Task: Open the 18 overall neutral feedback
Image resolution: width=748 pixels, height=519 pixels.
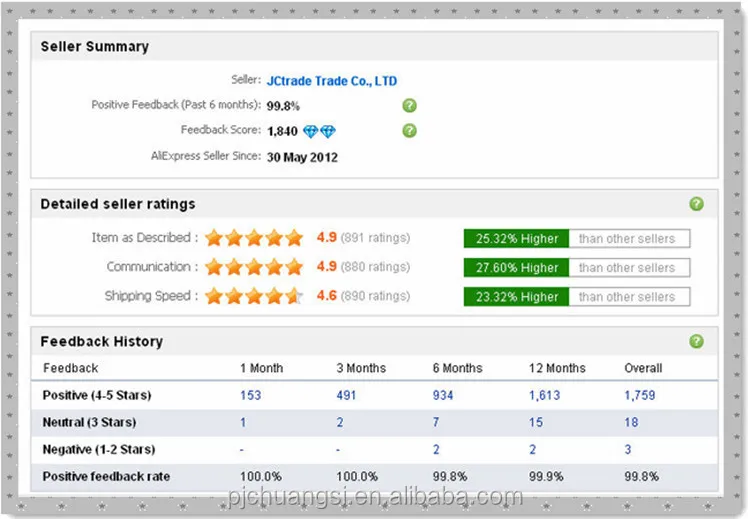Action: [631, 422]
